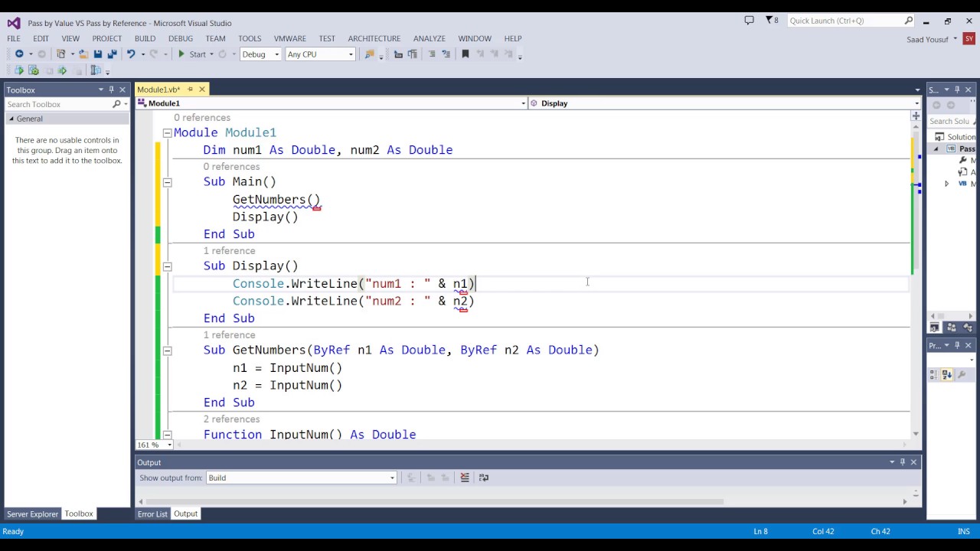Click the Find in Files toolbar icon

[x=370, y=54]
